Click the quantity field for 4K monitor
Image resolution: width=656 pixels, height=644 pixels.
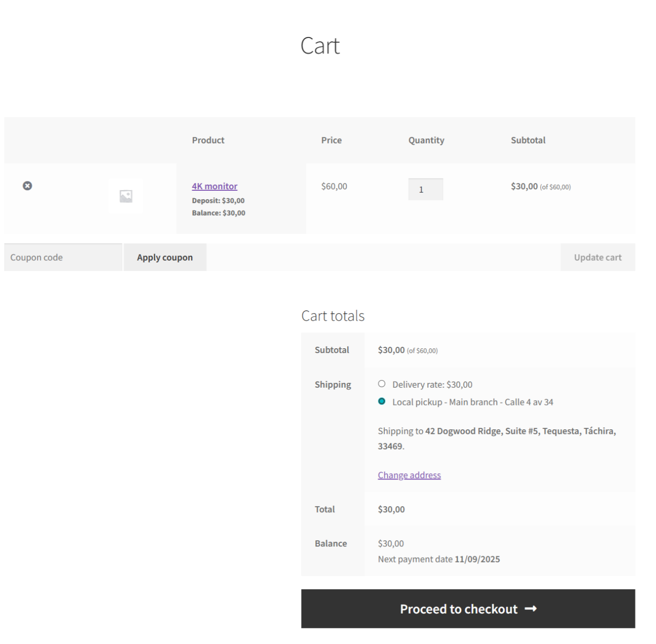425,189
